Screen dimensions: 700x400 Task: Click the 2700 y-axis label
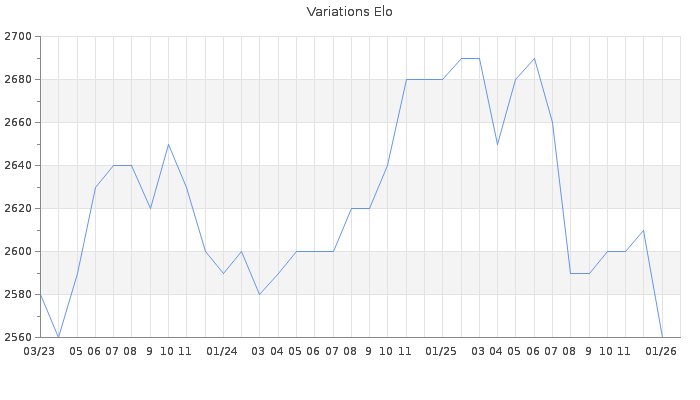[x=18, y=37]
